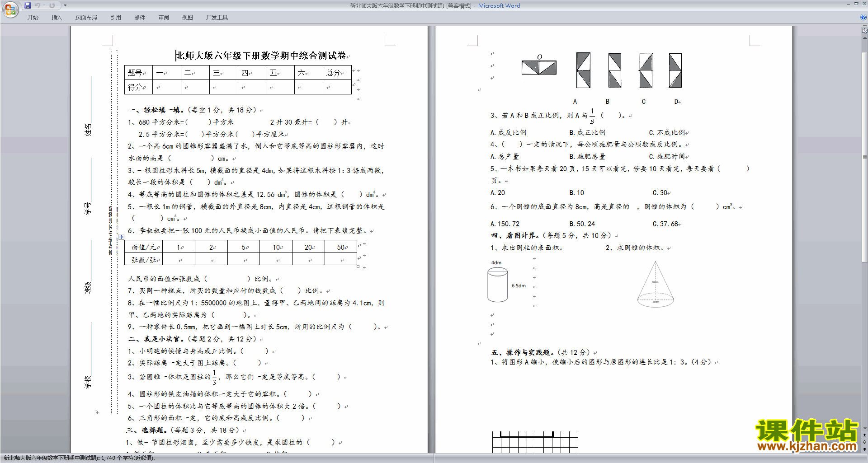The image size is (868, 463).
Task: Click the sidebar label 班级
Action: (x=88, y=288)
